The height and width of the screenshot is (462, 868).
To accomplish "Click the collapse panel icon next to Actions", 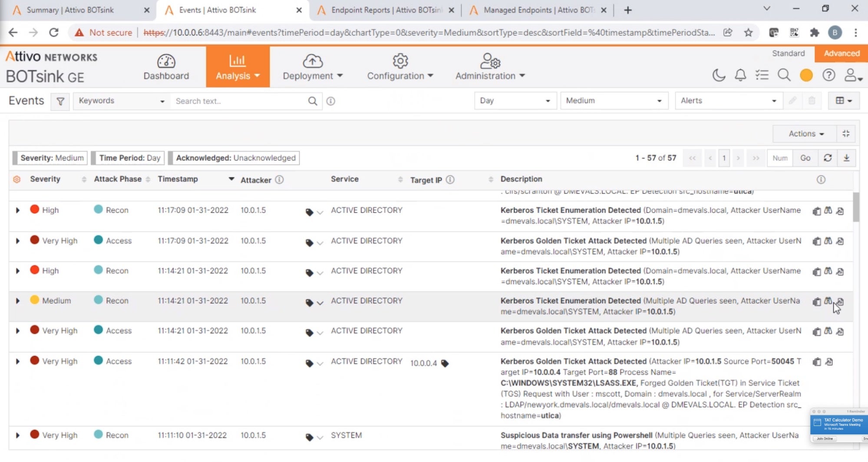I will coord(846,134).
